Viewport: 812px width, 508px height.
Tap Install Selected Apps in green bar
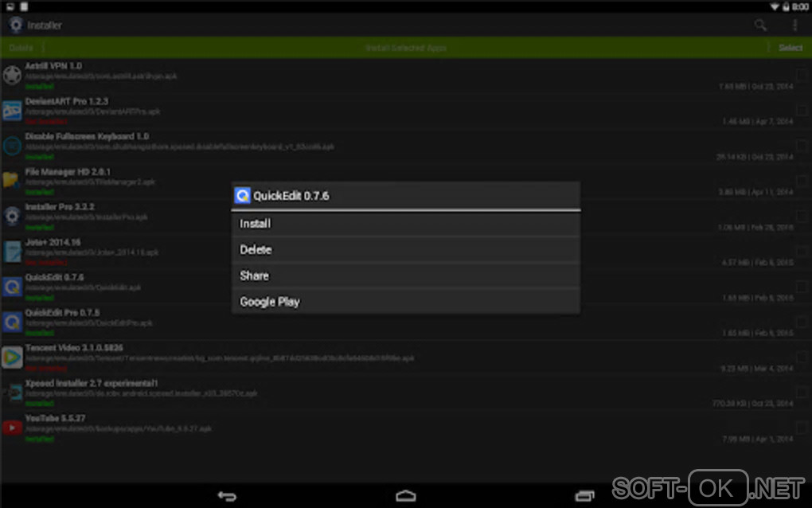pos(405,48)
